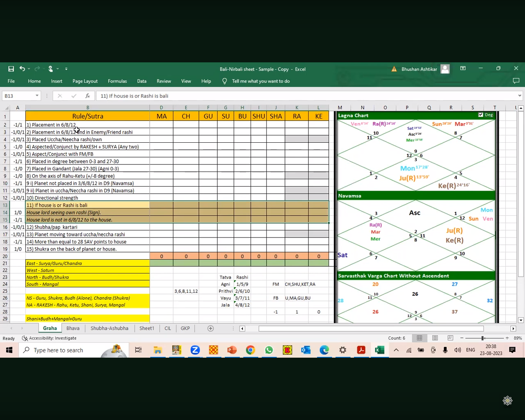The width and height of the screenshot is (525, 420).
Task: Add a new sheet with plus icon
Action: [210, 329]
